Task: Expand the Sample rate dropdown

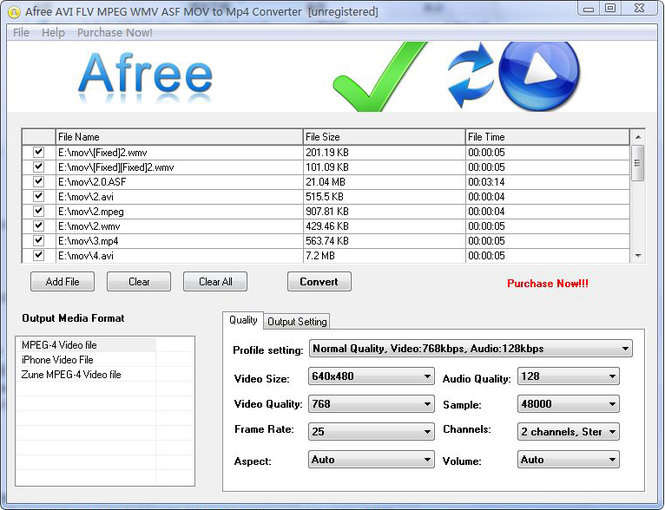Action: 568,404
